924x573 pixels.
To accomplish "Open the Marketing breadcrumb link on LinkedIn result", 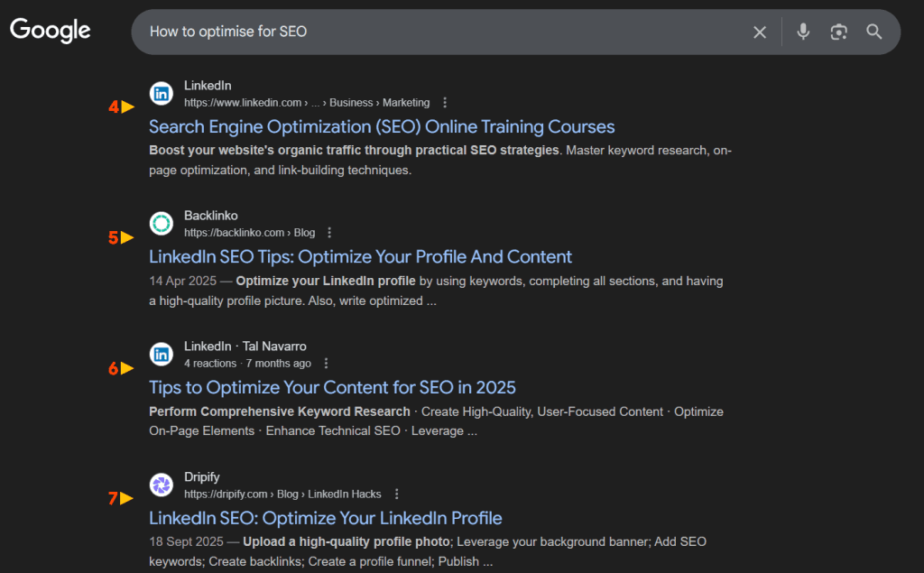I will (x=406, y=102).
